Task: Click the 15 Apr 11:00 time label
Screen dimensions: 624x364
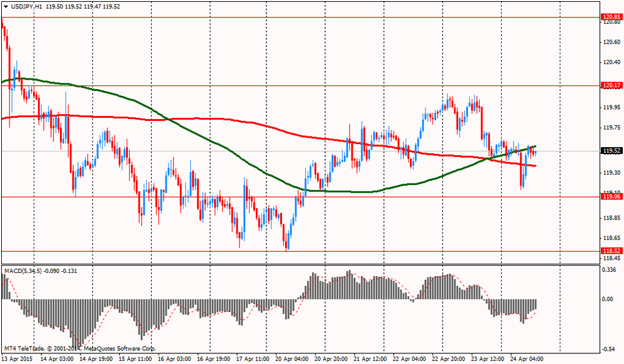Action: (x=135, y=359)
